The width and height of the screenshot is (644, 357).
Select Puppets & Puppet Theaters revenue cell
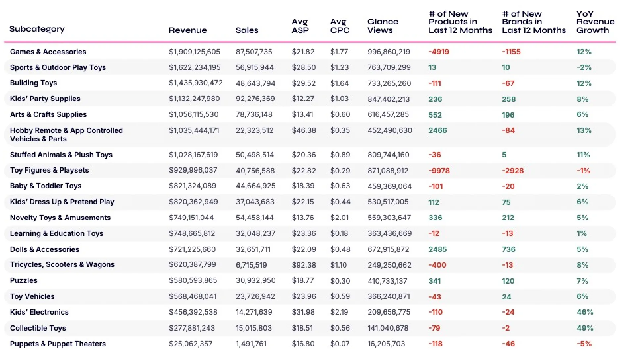click(191, 344)
